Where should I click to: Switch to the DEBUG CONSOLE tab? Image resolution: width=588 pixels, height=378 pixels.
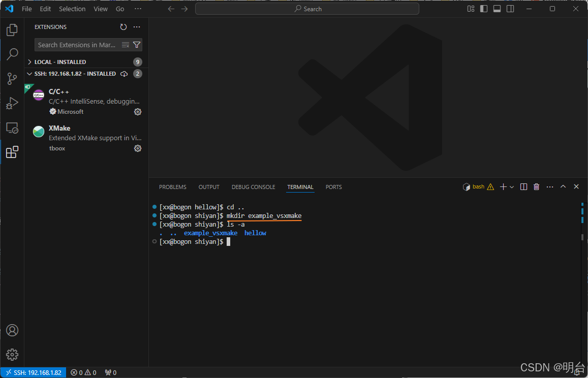(x=254, y=187)
